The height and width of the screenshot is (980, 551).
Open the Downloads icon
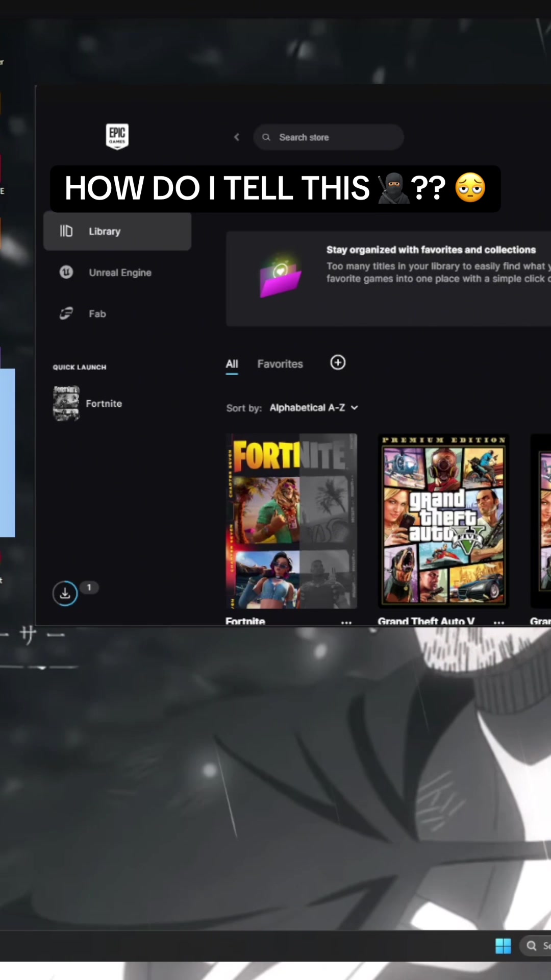click(x=65, y=593)
